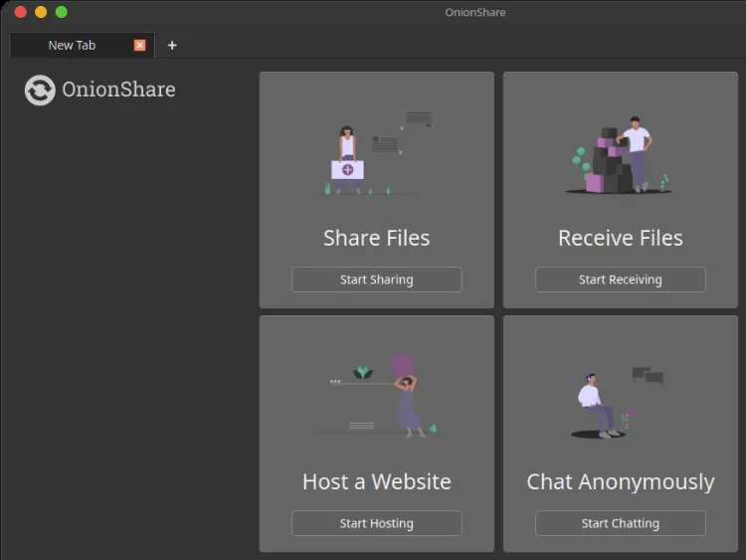Click the Start Chatting button
This screenshot has height=560, width=746.
point(620,523)
